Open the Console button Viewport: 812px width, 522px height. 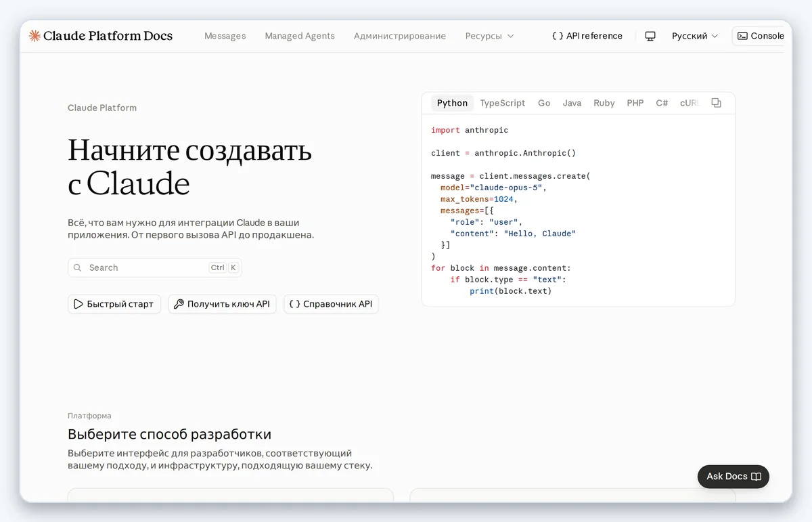tap(760, 36)
